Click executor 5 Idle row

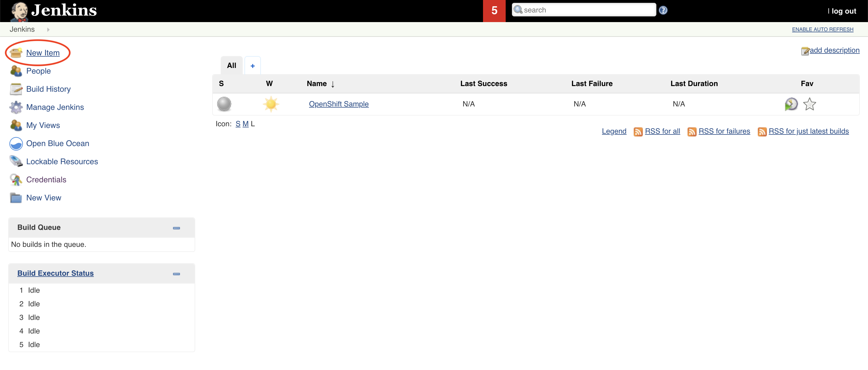click(101, 345)
